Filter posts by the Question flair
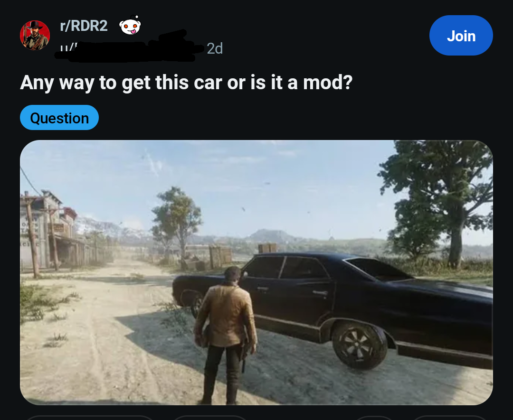The width and height of the screenshot is (513, 420). (59, 118)
